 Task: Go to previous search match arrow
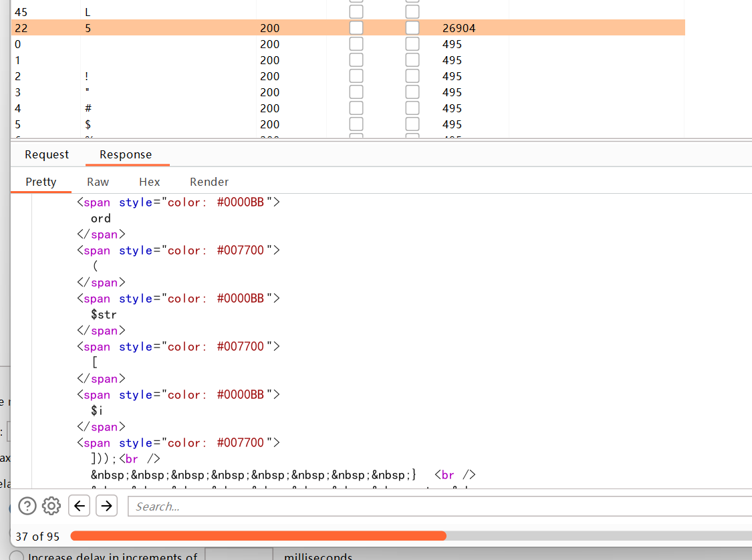click(79, 506)
